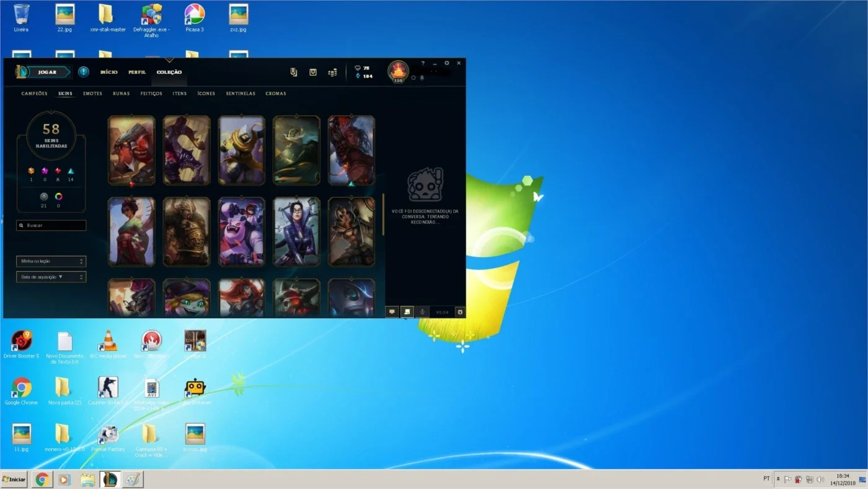Open the help question mark icon
Screen dimensions: 868x489
423,63
